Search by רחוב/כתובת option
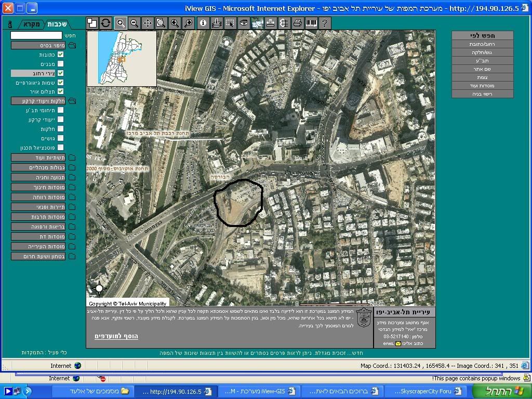Viewport: 532px width, 399px height. coord(483,44)
